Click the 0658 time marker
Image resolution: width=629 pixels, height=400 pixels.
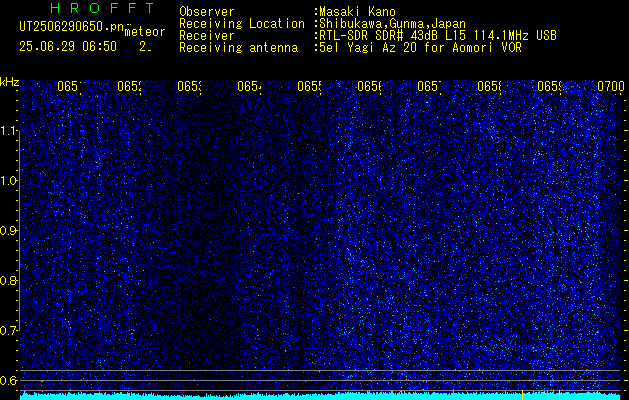coord(489,86)
